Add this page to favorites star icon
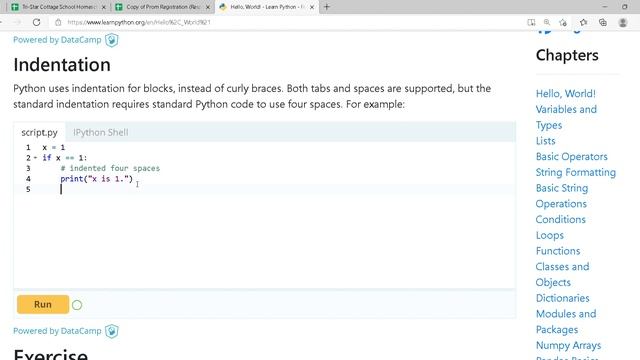The width and height of the screenshot is (640, 360). tap(563, 22)
